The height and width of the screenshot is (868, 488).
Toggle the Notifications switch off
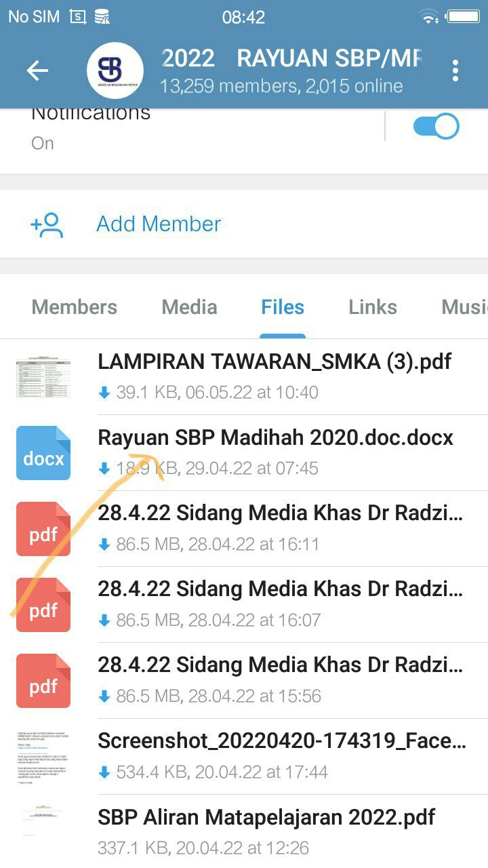pos(436,127)
